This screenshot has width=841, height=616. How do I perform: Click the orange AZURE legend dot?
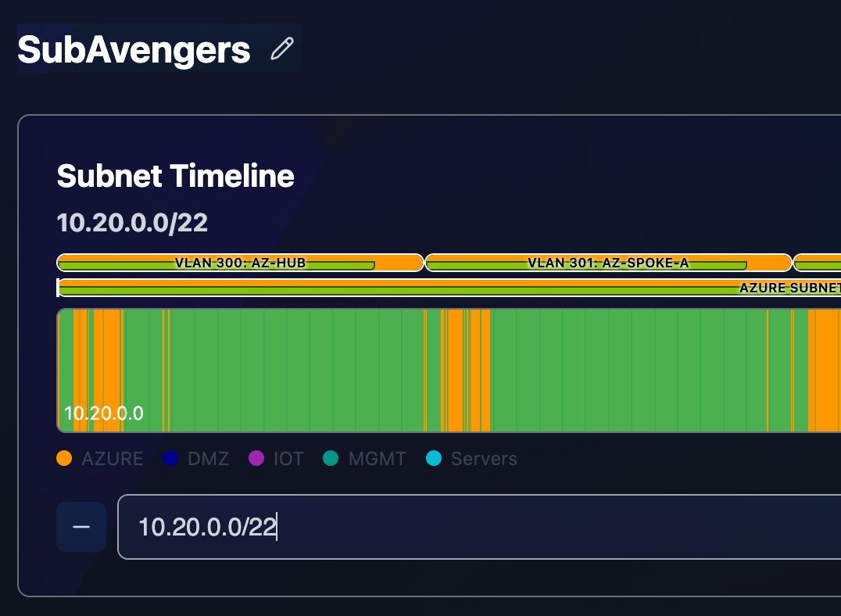point(65,459)
